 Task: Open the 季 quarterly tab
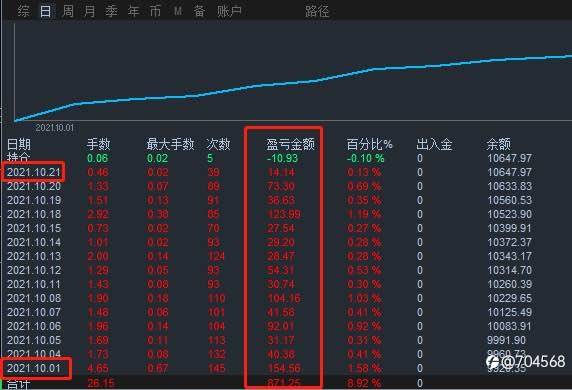coord(111,11)
